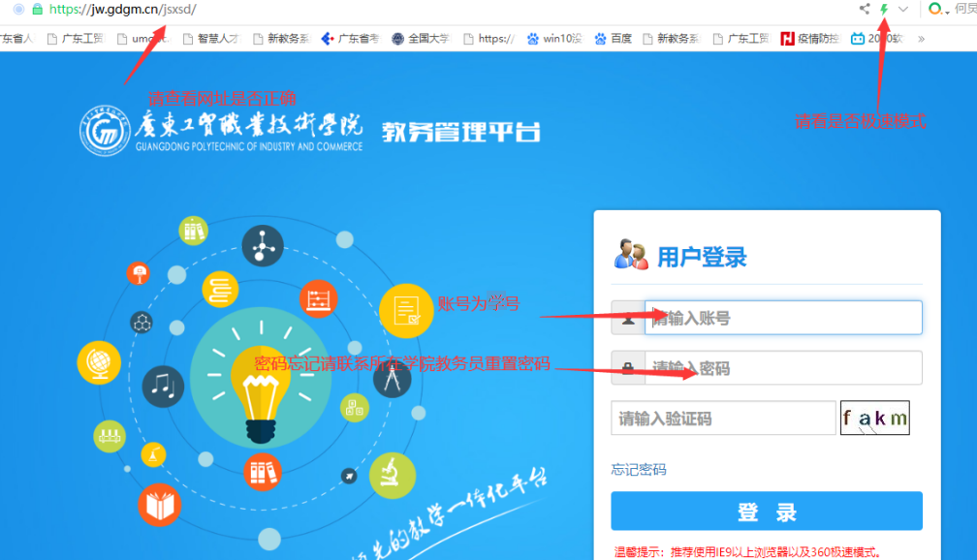Open the https:// bookmark
The height and width of the screenshot is (560, 977).
pos(489,39)
